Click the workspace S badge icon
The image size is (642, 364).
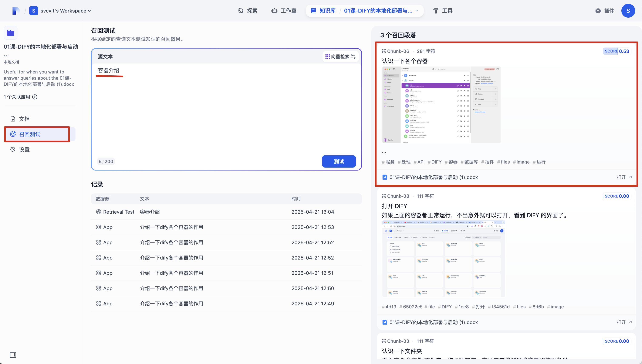pos(34,11)
